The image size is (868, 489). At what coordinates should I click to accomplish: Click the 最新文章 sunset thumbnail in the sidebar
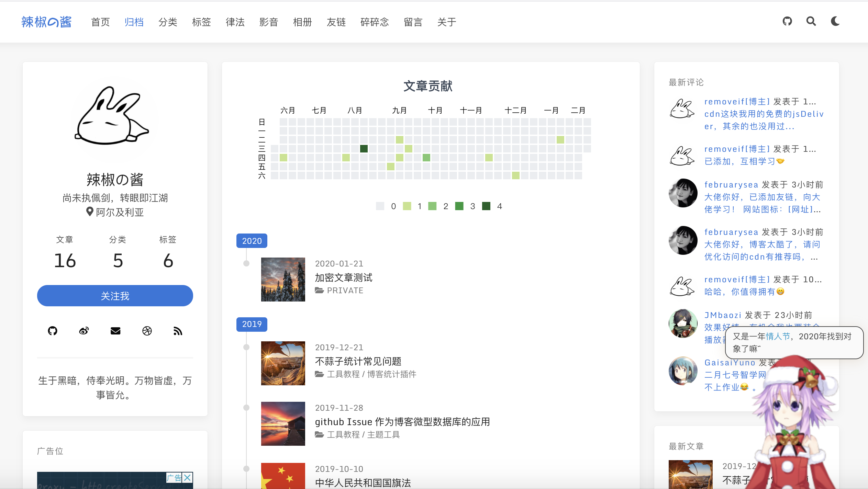[x=691, y=475]
